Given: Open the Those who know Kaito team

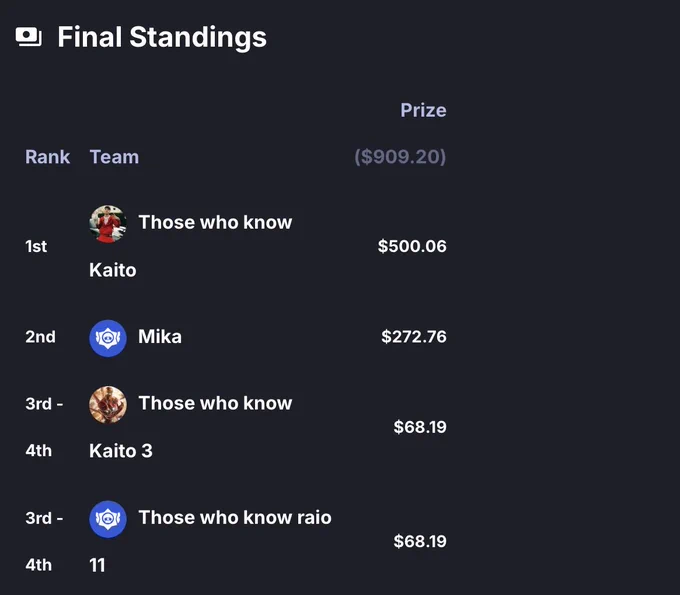Looking at the screenshot, I should pos(191,246).
